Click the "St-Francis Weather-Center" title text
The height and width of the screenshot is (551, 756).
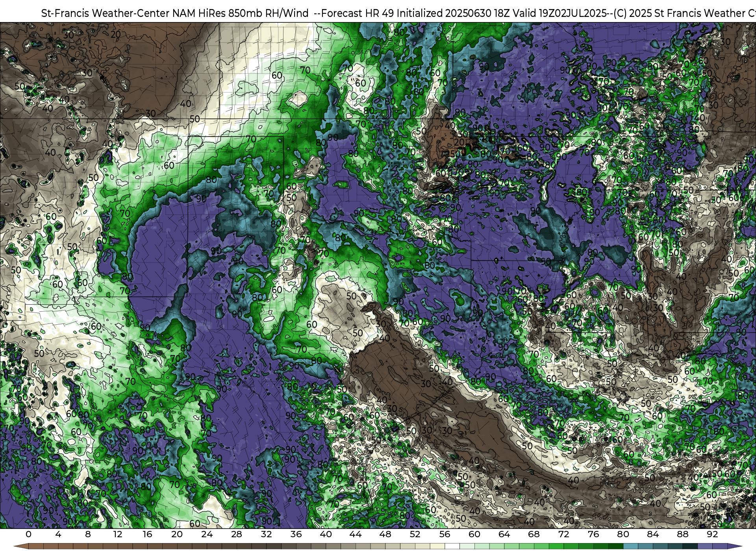pos(105,13)
